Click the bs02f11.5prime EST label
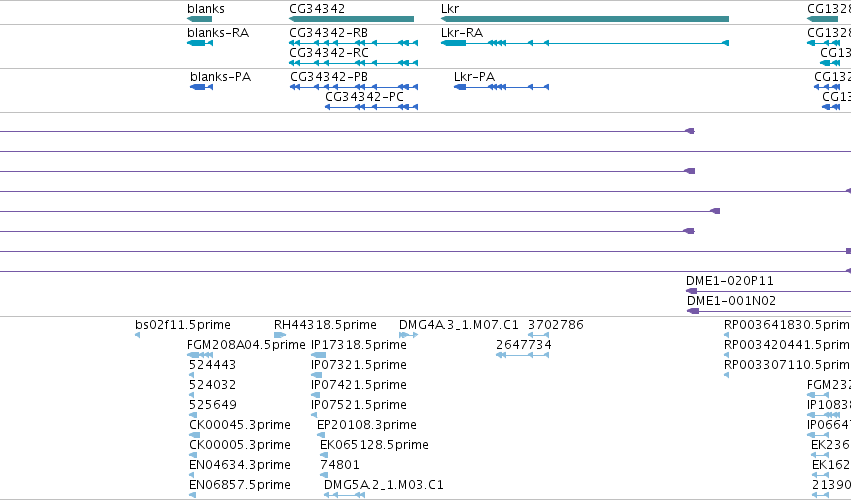This screenshot has height=500, width=851. point(183,325)
